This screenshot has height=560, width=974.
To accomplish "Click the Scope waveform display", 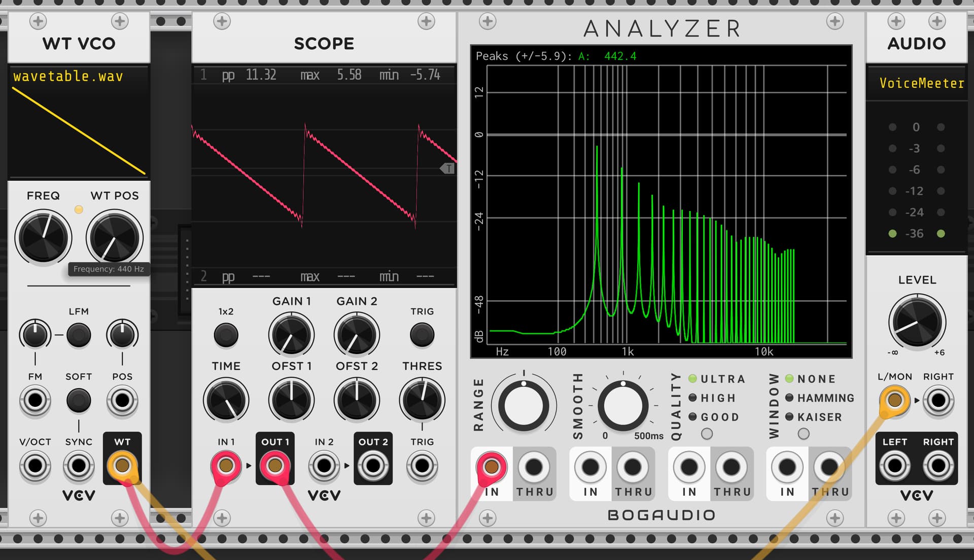I will [324, 176].
